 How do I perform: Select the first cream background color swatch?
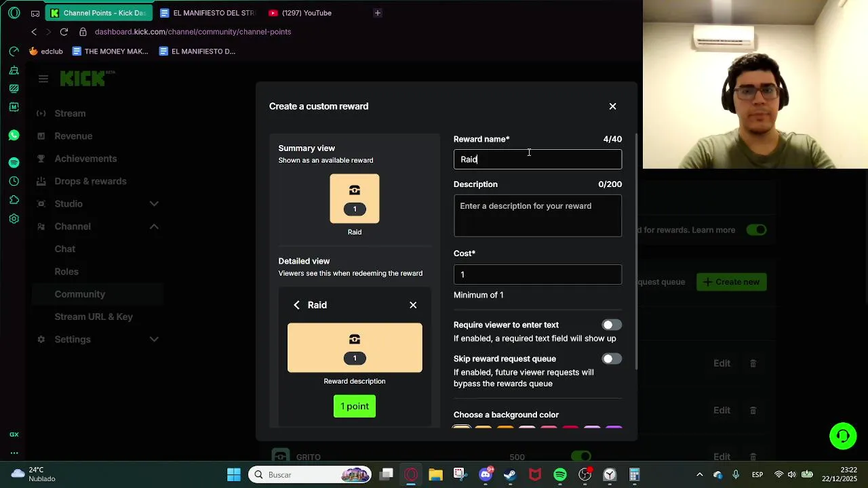pos(462,428)
